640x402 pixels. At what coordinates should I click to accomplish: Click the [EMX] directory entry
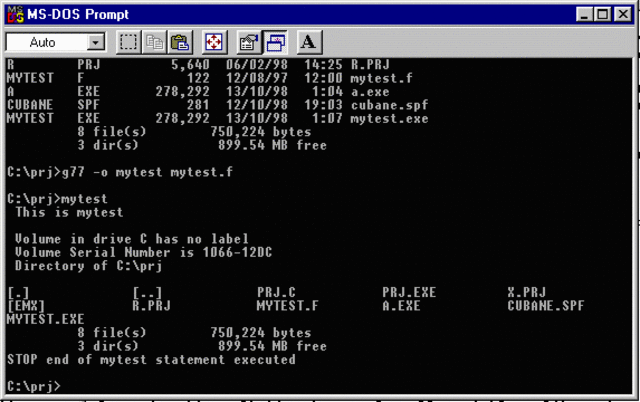26,306
